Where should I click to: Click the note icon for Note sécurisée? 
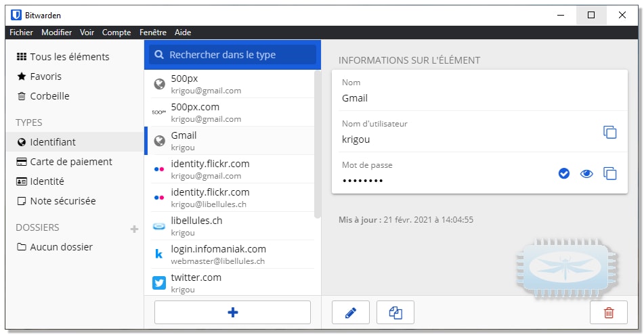(22, 201)
